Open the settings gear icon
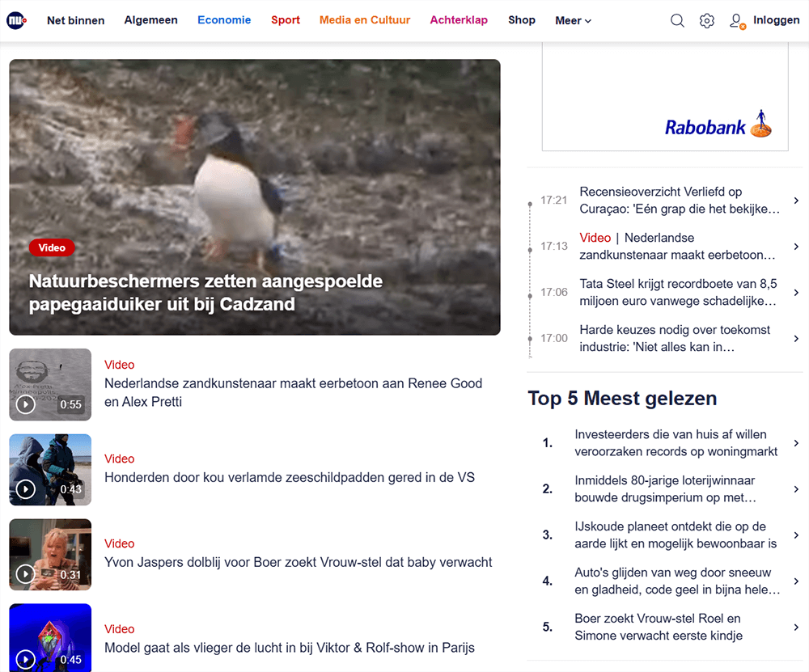 point(707,21)
